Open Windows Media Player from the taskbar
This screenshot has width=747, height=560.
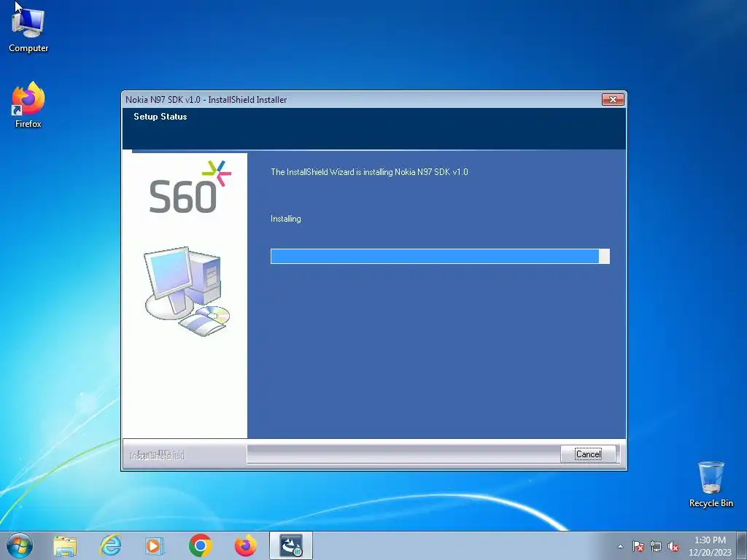coord(154,545)
